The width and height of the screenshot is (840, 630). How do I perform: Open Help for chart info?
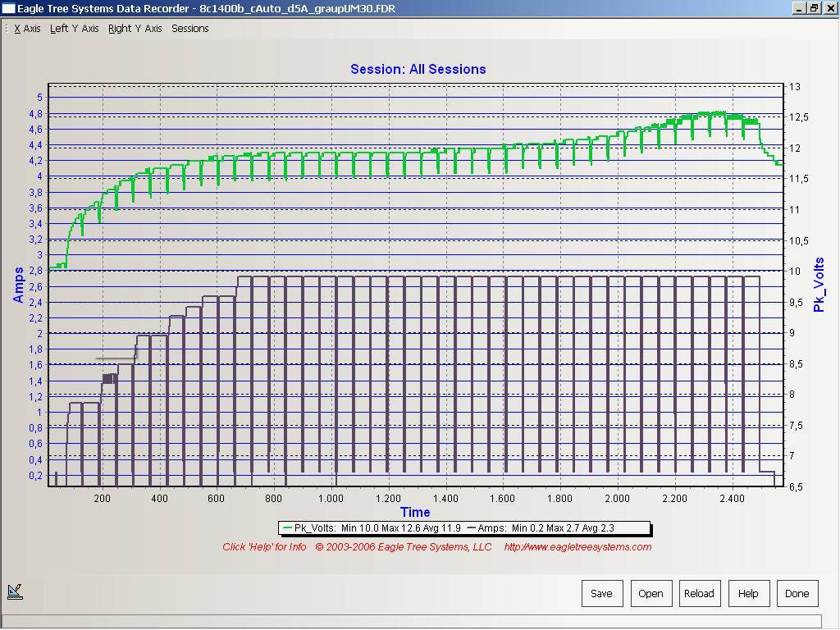tap(748, 593)
